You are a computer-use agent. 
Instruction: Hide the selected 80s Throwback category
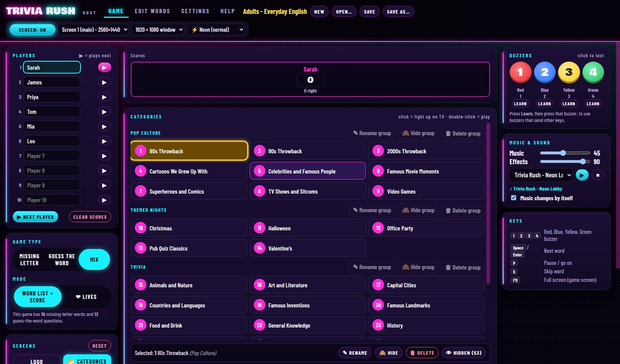coord(389,353)
